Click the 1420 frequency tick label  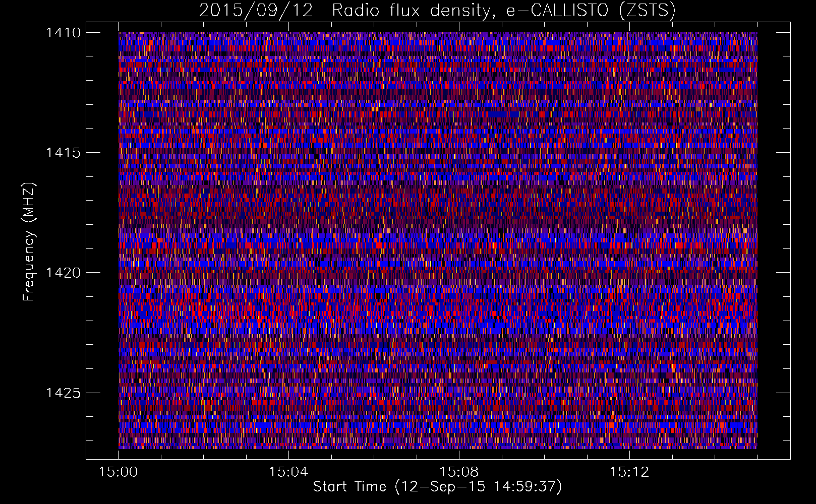pyautogui.click(x=63, y=273)
